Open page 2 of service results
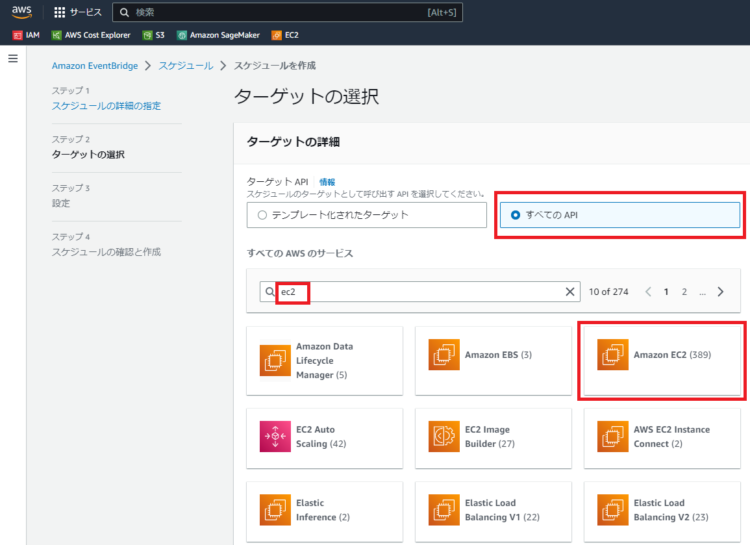This screenshot has width=750, height=545. [x=684, y=291]
